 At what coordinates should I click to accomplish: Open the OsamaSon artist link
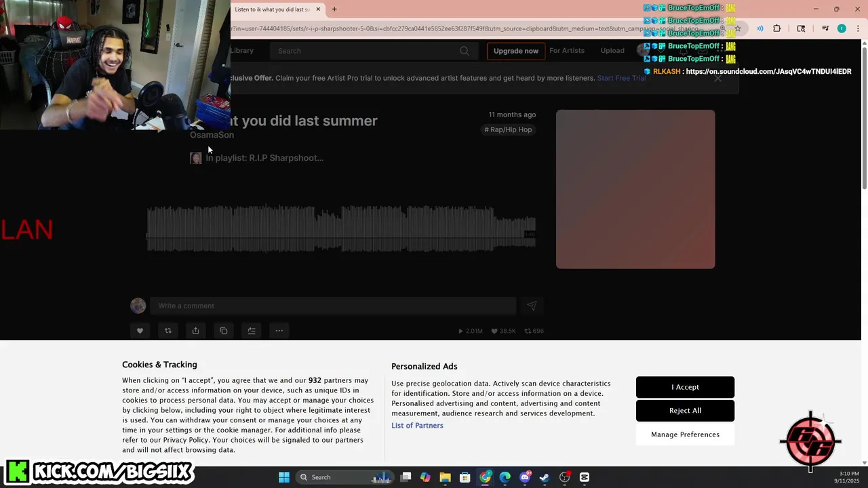pos(212,135)
